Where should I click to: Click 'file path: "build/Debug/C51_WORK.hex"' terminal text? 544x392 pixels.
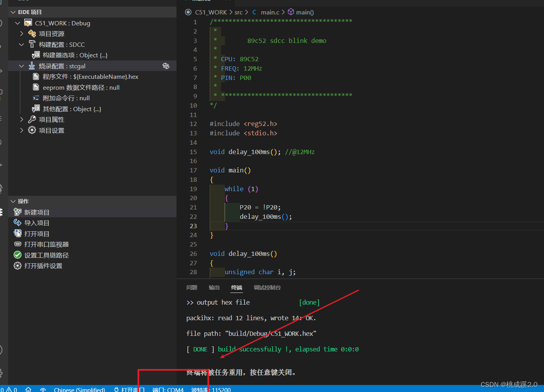coord(251,333)
